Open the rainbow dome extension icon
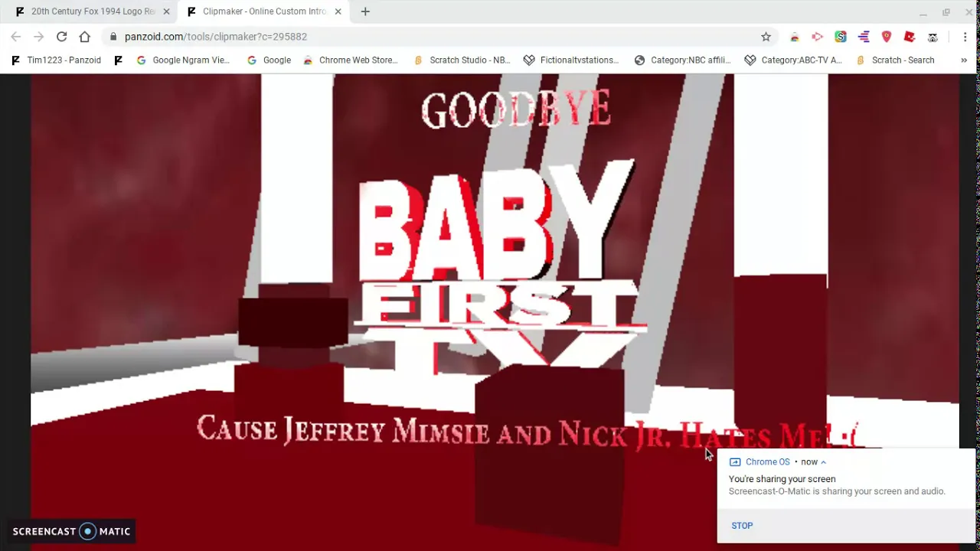980x551 pixels. (x=795, y=37)
